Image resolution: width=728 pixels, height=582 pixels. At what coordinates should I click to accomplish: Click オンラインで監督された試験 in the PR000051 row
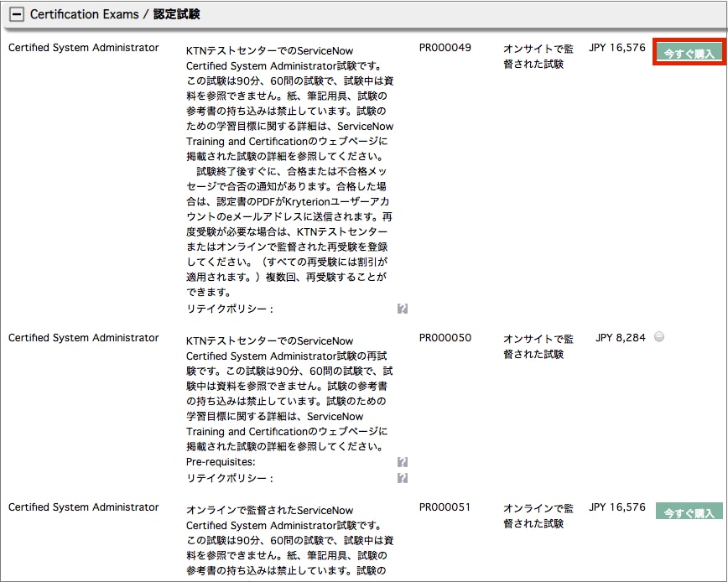pos(538,516)
